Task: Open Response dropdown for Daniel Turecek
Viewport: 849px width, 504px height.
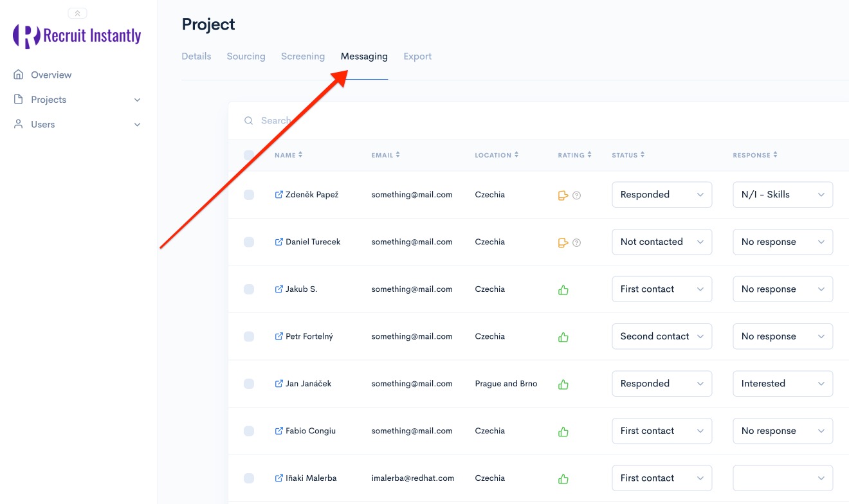Action: click(x=783, y=242)
